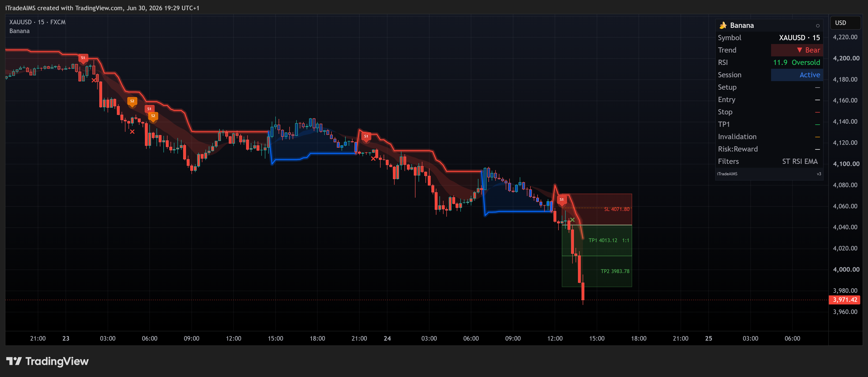Click the SL 4071.80 label
Screen dimensions: 868x377
617,209
